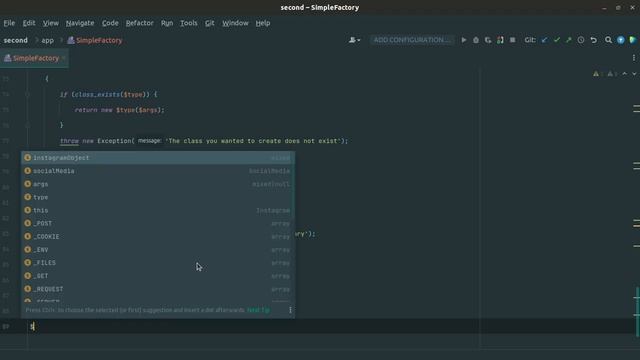This screenshot has height=360, width=640.
Task: Open the Run menu
Action: pos(167,23)
